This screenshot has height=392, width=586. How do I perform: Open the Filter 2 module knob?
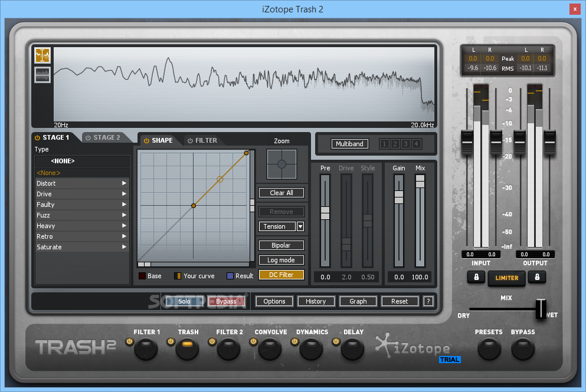228,350
